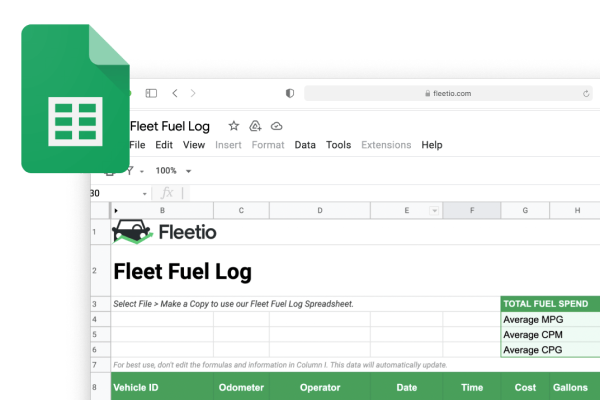
Task: Open the Edit menu
Action: pyautogui.click(x=164, y=145)
